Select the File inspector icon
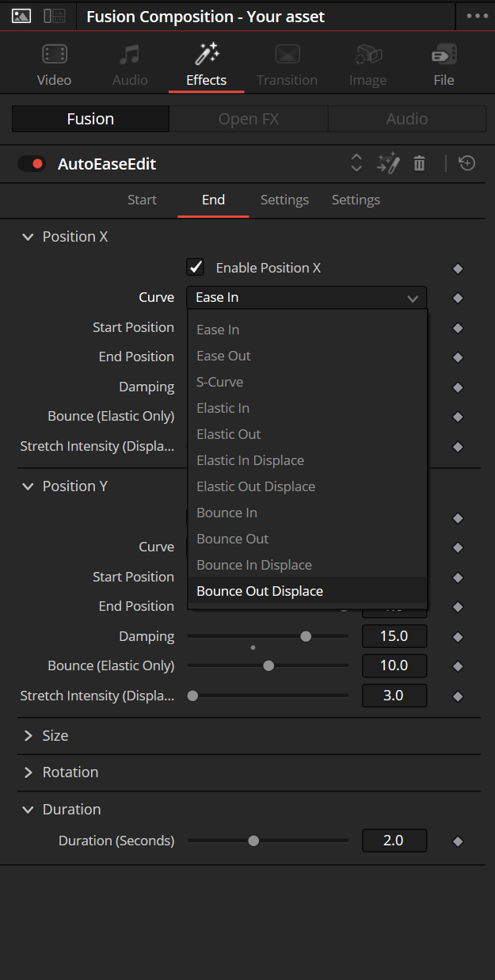This screenshot has height=980, width=495. [444, 54]
